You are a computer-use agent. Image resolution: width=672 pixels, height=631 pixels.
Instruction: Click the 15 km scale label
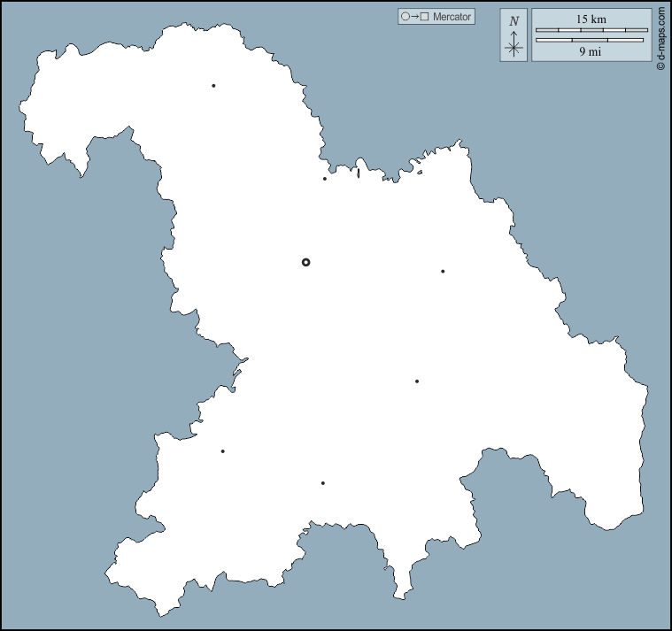591,19
